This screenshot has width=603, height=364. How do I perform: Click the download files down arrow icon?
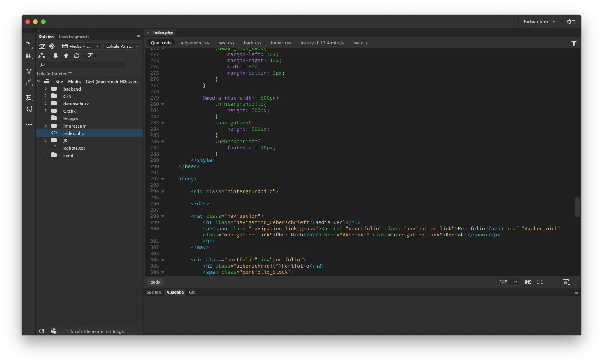coord(56,56)
